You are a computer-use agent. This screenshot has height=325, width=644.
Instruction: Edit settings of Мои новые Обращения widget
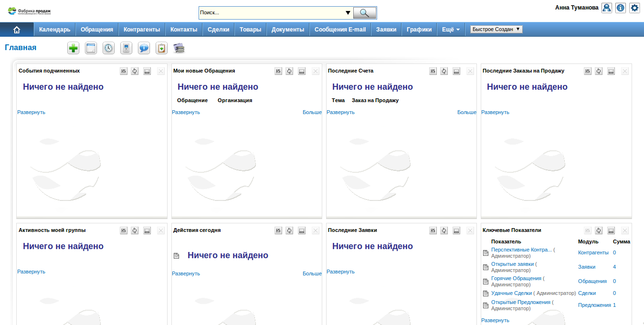pos(278,71)
